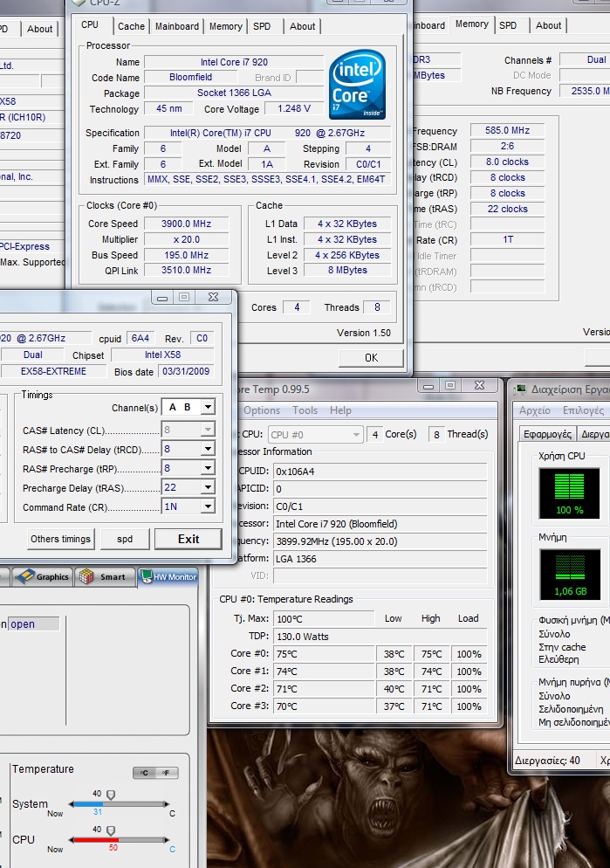Open the CAS# Latency (CL) dropdown

(x=208, y=430)
